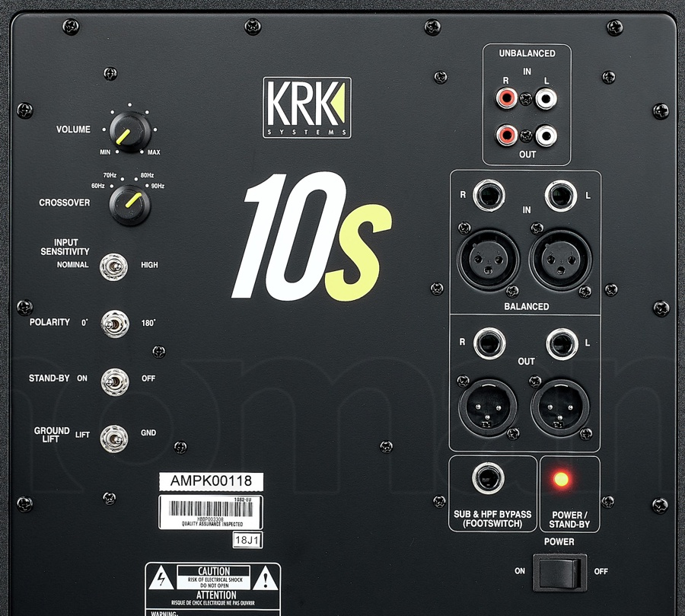Screen dimensions: 685x616
Task: Click the CAUTION heading on the warning label
Action: [x=214, y=571]
